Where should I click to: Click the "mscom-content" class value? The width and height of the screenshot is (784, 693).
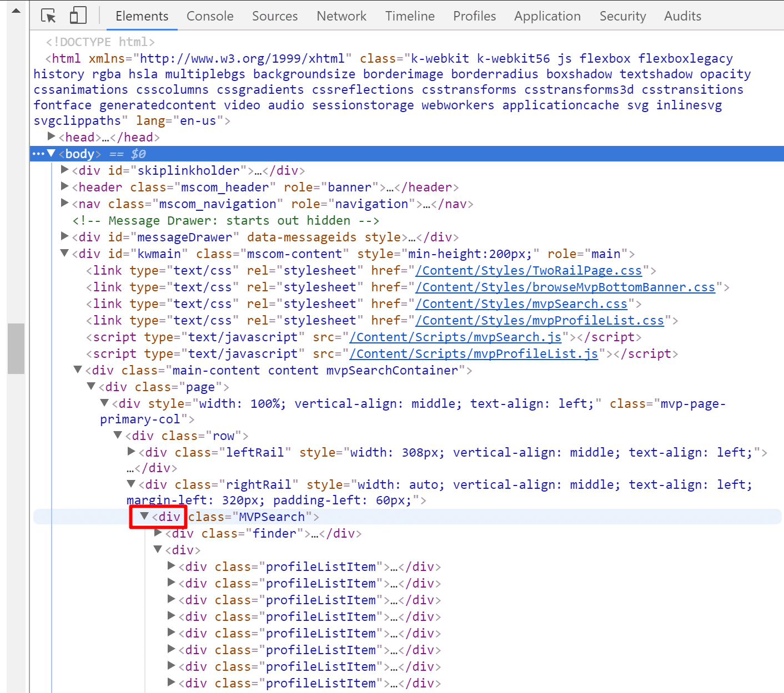295,254
